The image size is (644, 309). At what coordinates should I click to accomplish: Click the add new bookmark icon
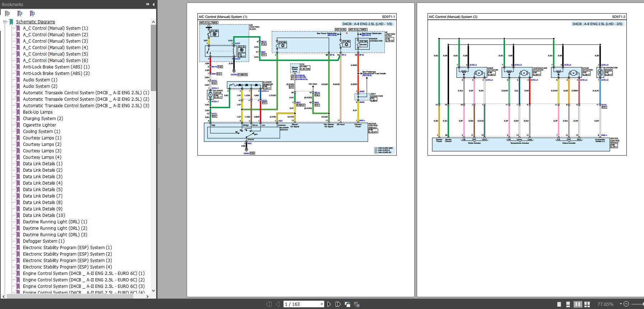pos(20,14)
